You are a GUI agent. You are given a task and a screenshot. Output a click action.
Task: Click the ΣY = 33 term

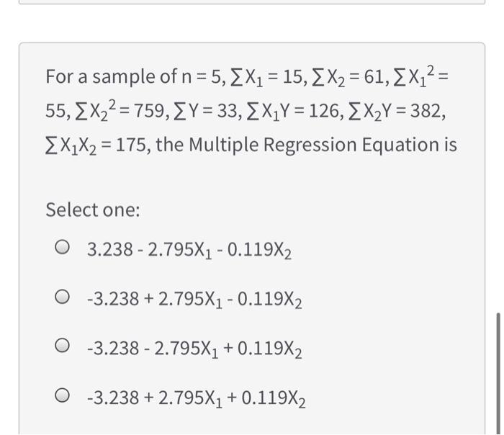click(206, 111)
